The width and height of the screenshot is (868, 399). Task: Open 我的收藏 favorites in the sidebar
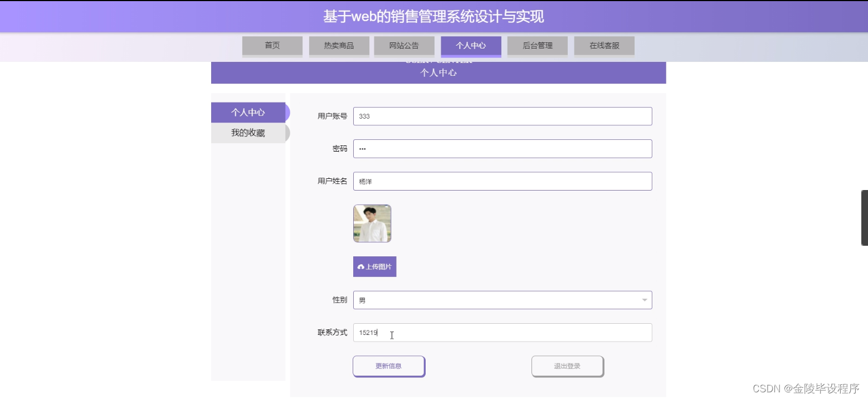pos(248,133)
